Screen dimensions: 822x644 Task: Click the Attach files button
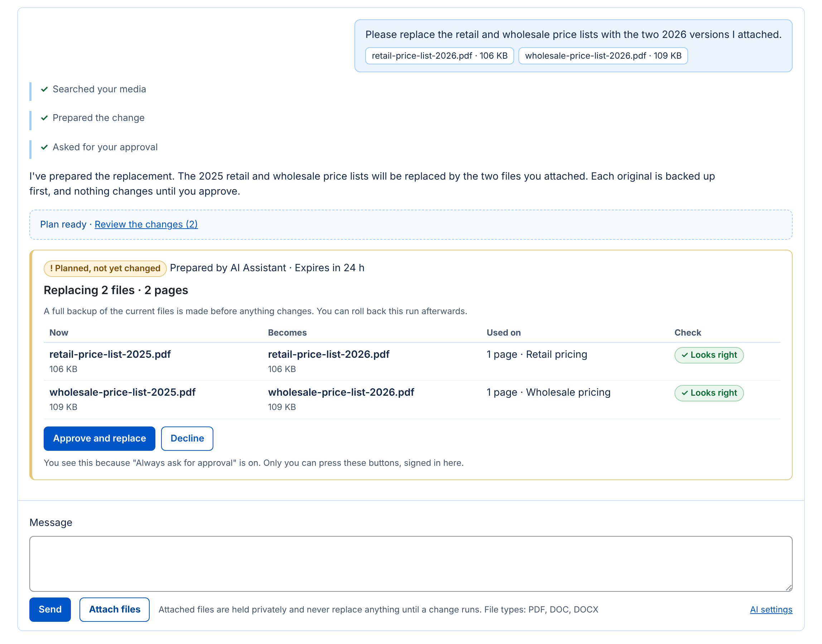[115, 609]
